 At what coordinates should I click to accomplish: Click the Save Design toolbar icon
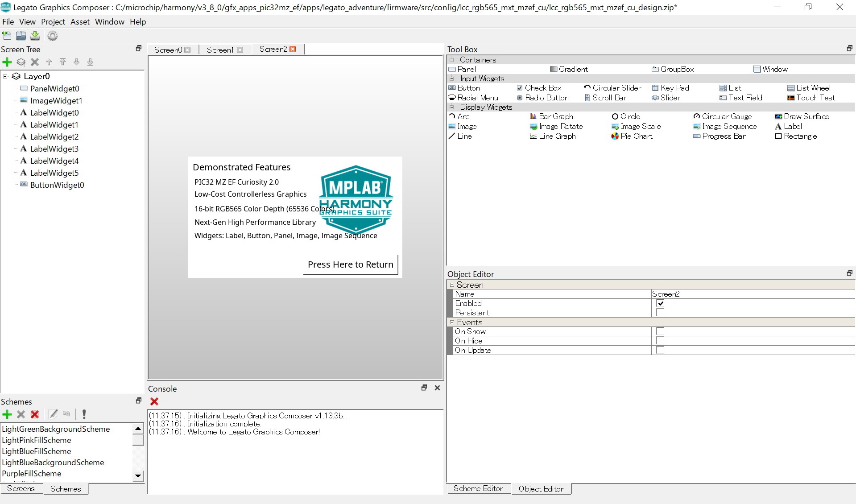point(35,36)
